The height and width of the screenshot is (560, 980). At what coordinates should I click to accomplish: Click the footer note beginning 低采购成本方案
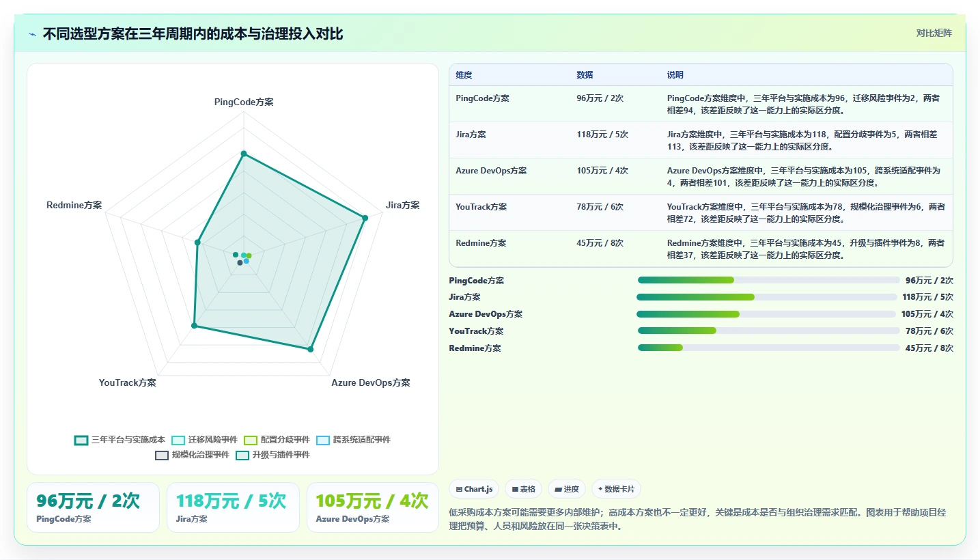tap(697, 519)
